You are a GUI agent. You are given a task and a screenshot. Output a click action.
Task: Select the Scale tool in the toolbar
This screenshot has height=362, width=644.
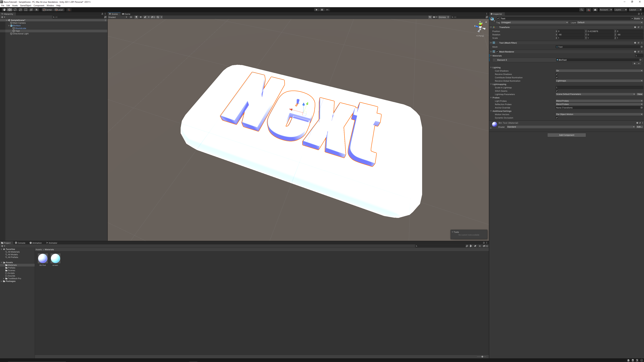click(x=20, y=10)
